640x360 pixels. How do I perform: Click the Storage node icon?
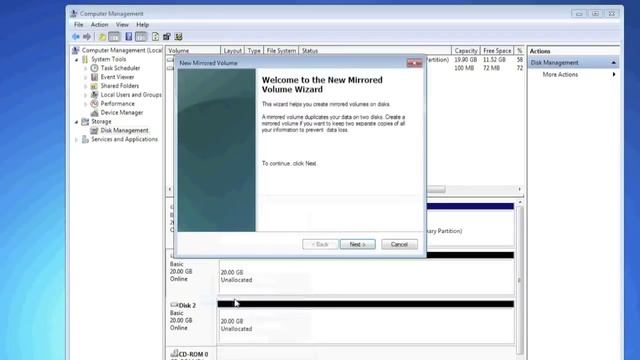(85, 122)
